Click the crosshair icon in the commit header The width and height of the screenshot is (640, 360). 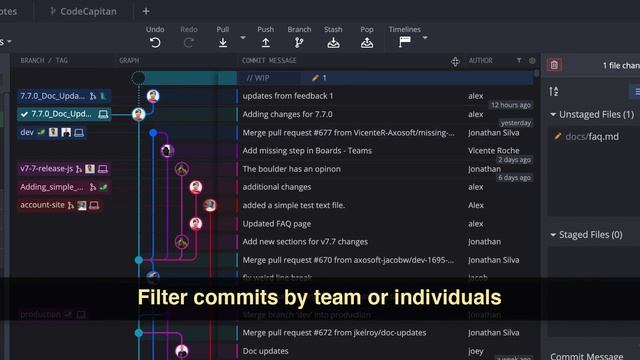click(455, 62)
